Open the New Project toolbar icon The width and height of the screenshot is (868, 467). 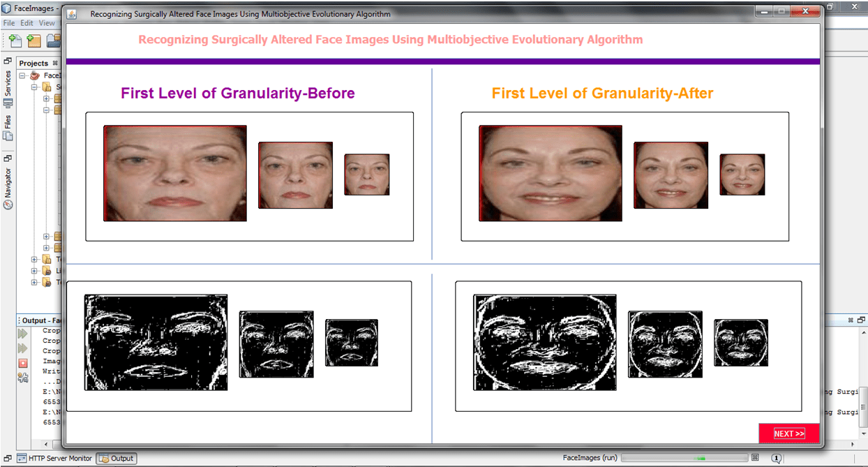coord(33,40)
